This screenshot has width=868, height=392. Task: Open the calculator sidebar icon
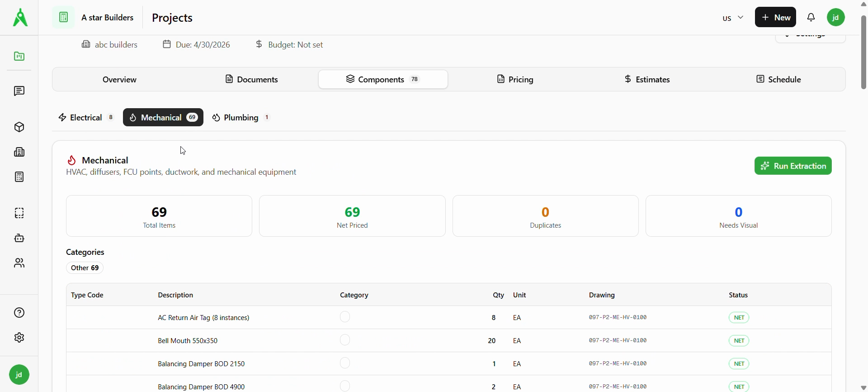[19, 177]
